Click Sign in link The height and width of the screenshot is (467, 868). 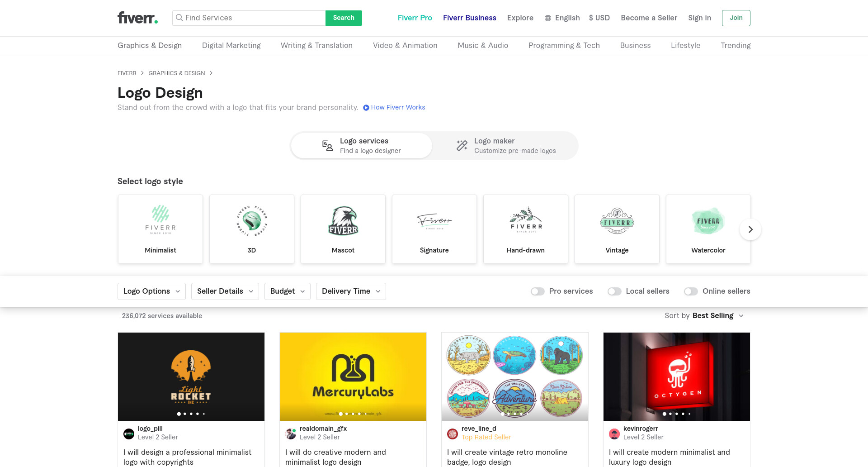click(x=699, y=18)
